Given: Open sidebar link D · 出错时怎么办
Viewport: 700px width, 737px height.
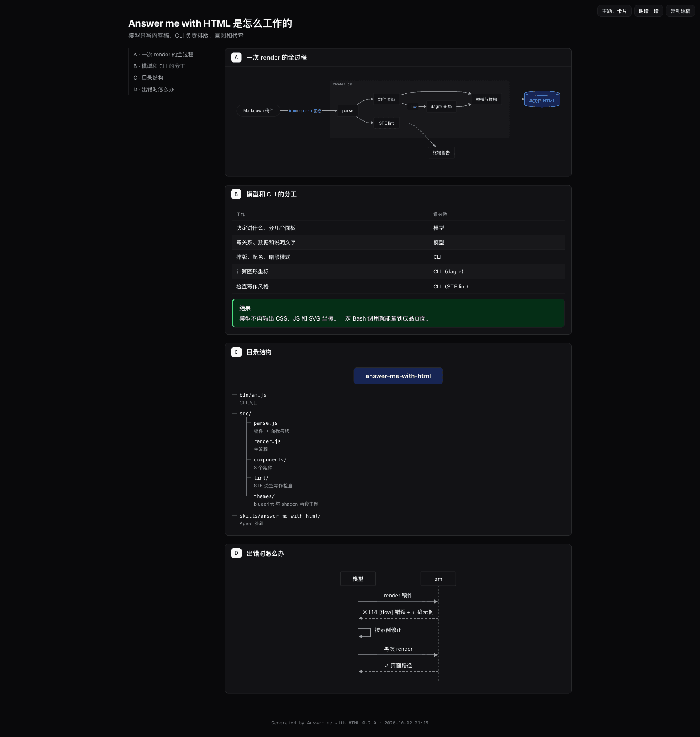Looking at the screenshot, I should coord(154,90).
